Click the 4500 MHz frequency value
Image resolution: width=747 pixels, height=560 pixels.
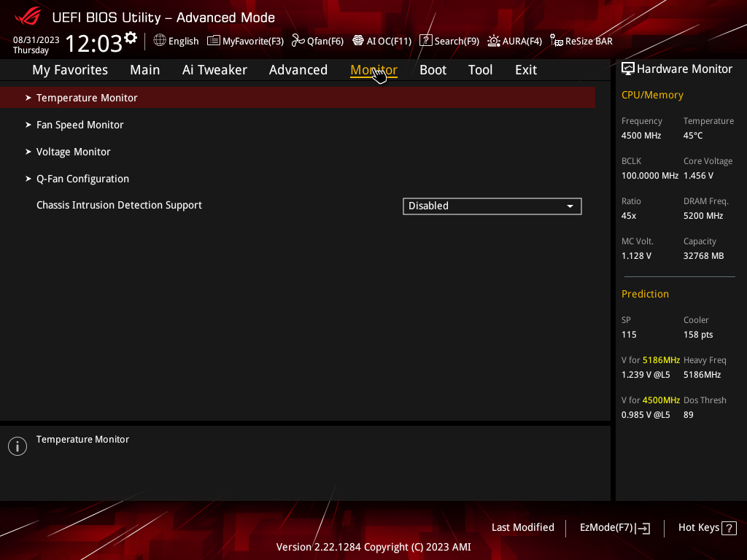pyautogui.click(x=641, y=136)
